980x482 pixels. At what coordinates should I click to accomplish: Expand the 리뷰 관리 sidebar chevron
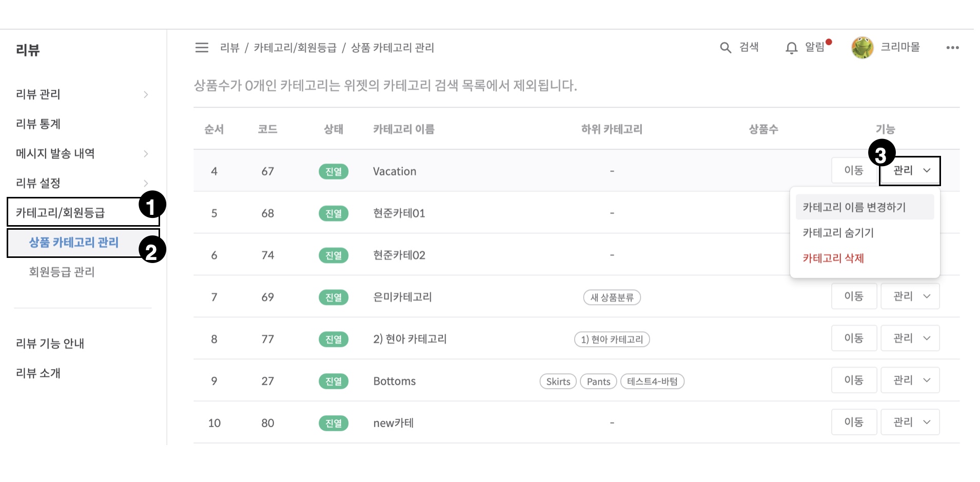[x=146, y=94]
